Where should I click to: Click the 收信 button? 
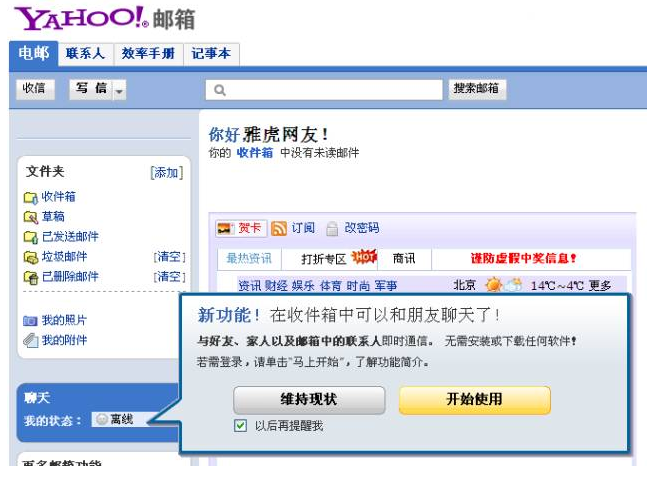pyautogui.click(x=35, y=90)
